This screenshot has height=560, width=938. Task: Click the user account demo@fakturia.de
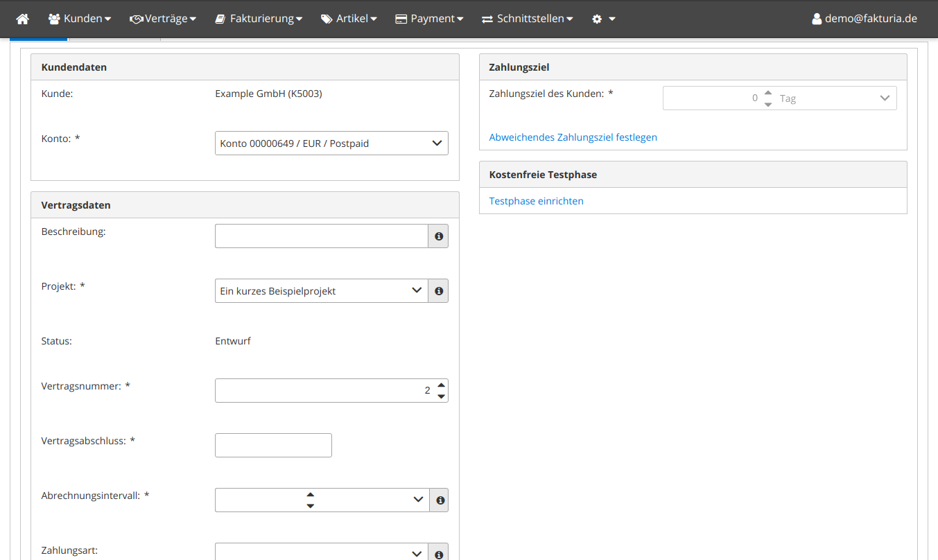(864, 19)
